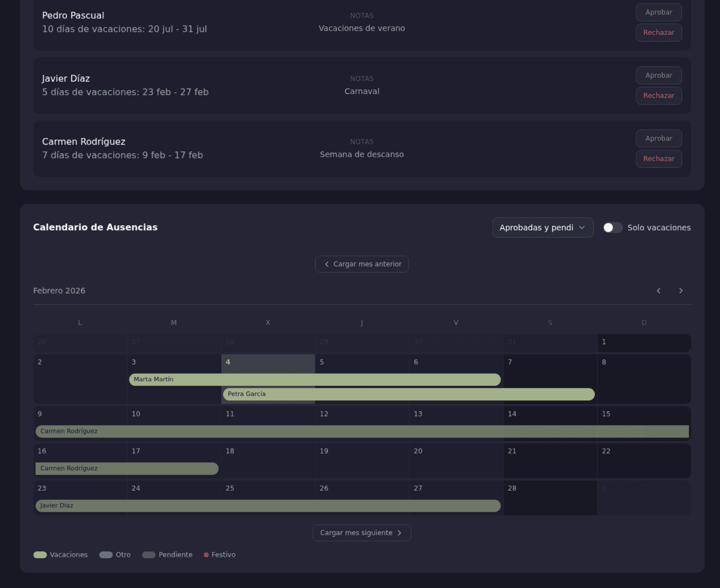Image resolution: width=720 pixels, height=588 pixels.
Task: Enable the Solo vacaciones toggle
Action: (x=613, y=228)
